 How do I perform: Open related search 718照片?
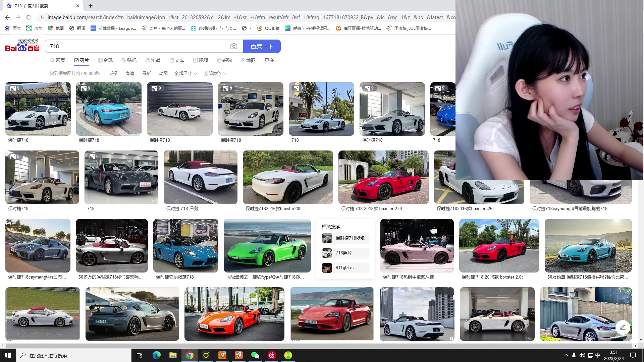[x=345, y=253]
